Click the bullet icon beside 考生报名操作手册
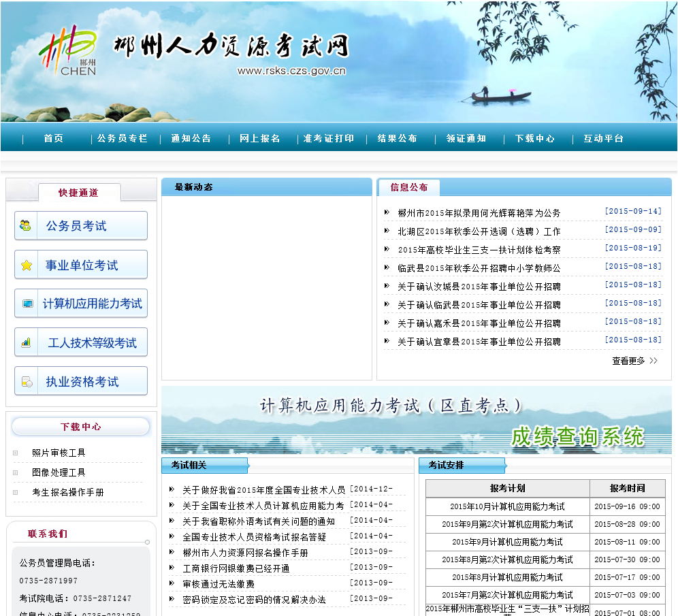678x616 pixels. [x=16, y=492]
